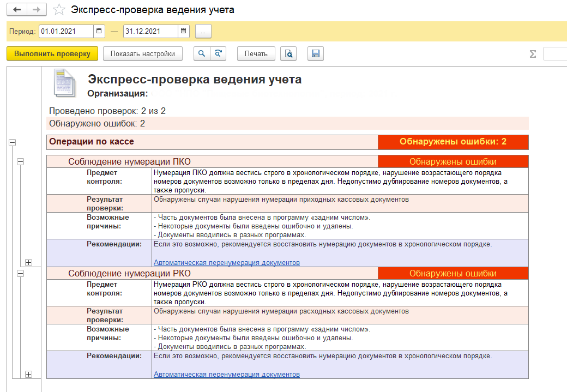Screen dimensions: 567x392
Task: Open calendar for period end date
Action: [184, 31]
